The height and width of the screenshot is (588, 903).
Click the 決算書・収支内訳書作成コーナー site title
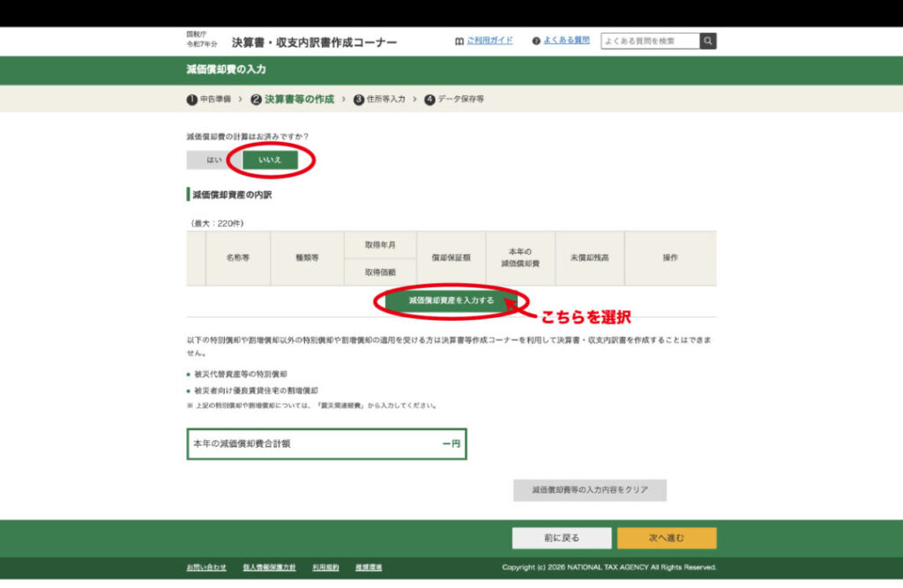tap(314, 42)
